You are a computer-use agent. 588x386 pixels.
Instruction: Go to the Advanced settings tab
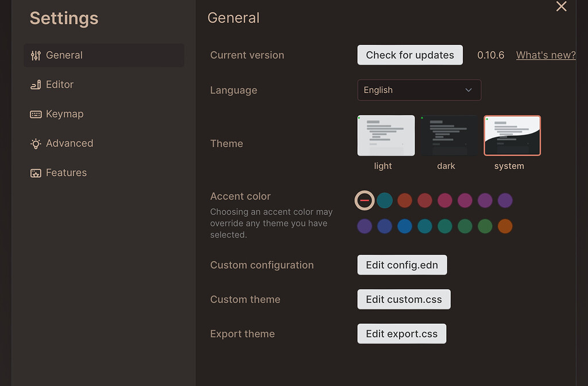click(69, 143)
